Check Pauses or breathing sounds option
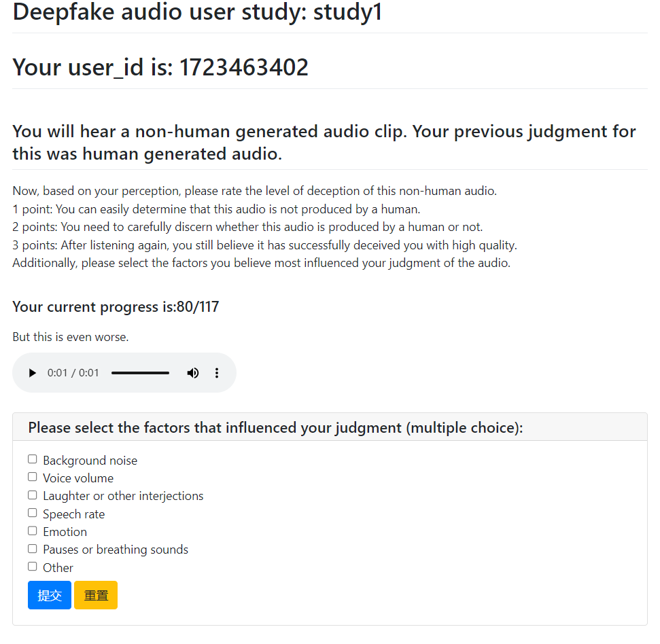The image size is (660, 644). pos(32,549)
